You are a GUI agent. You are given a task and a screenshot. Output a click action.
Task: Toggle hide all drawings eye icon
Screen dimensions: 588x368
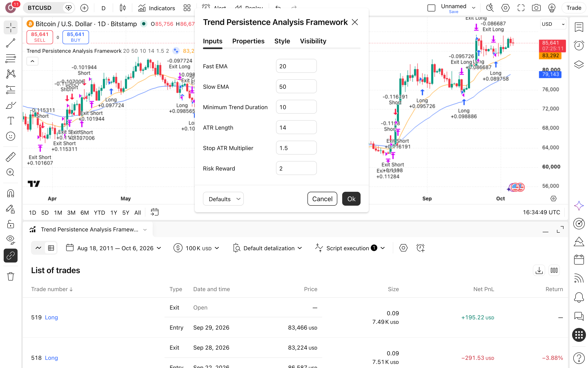10,240
